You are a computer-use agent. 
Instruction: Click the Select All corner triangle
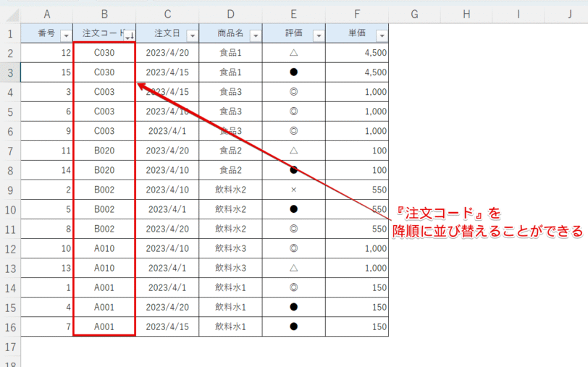12,15
